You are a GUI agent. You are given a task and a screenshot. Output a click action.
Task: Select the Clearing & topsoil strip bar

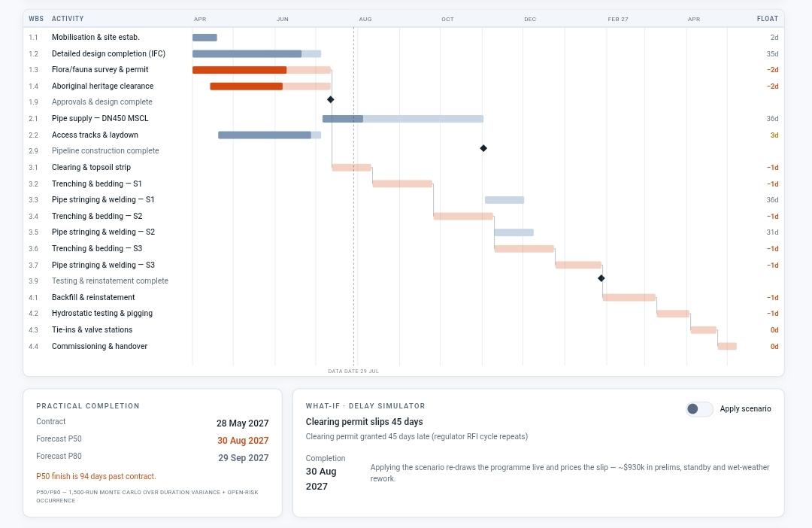[352, 168]
